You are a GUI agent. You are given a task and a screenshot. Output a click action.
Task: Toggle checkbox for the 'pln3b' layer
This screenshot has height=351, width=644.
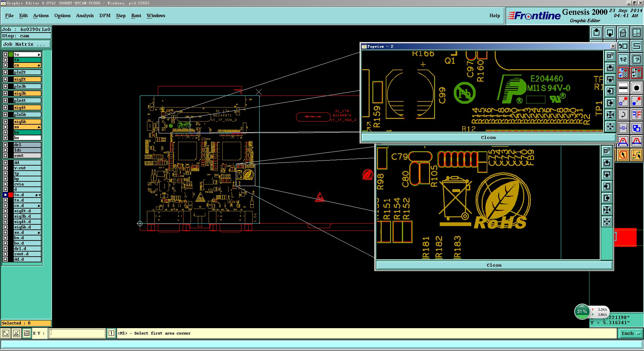pyautogui.click(x=5, y=86)
